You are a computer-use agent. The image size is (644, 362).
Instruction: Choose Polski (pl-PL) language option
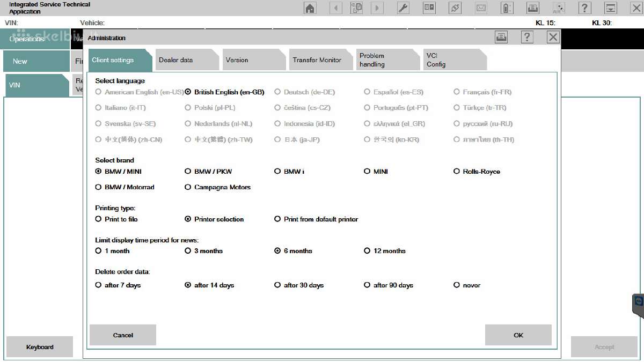point(210,108)
